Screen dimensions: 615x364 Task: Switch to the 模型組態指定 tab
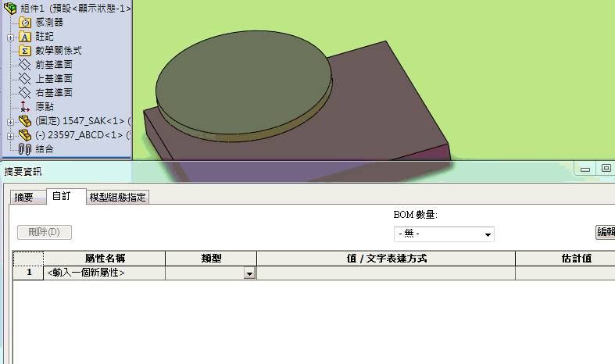pos(117,198)
